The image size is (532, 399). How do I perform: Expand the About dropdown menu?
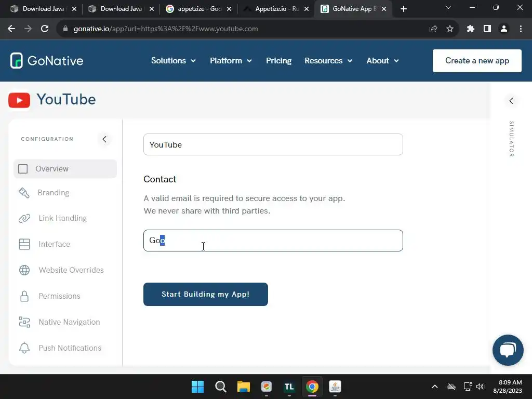pyautogui.click(x=382, y=61)
